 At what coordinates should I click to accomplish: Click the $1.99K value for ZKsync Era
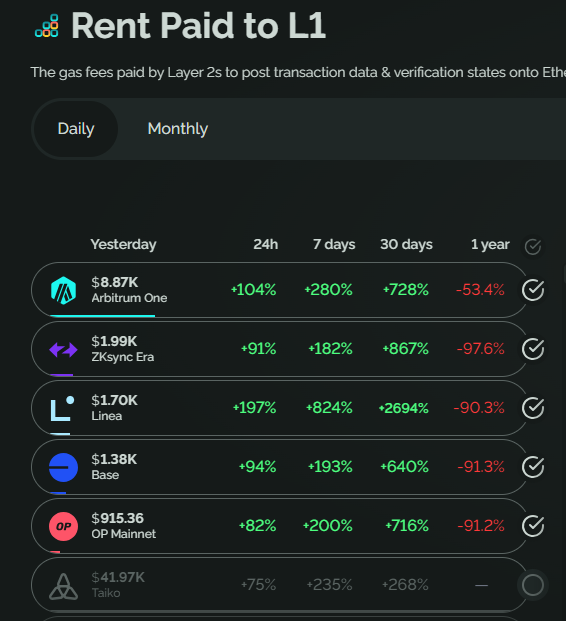[114, 341]
